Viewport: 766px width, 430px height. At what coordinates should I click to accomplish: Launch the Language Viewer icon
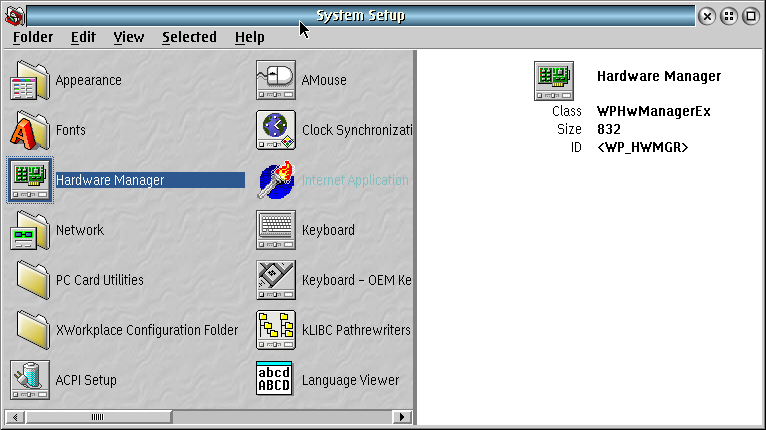[x=276, y=380]
